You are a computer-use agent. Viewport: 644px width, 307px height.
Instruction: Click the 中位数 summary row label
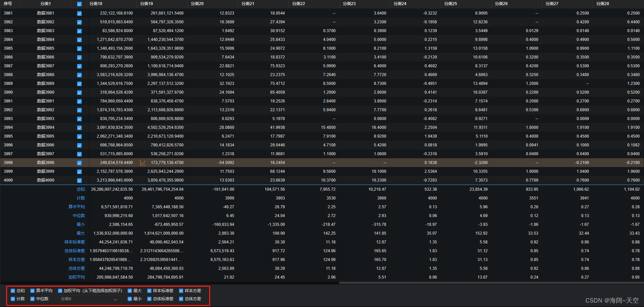coord(79,216)
